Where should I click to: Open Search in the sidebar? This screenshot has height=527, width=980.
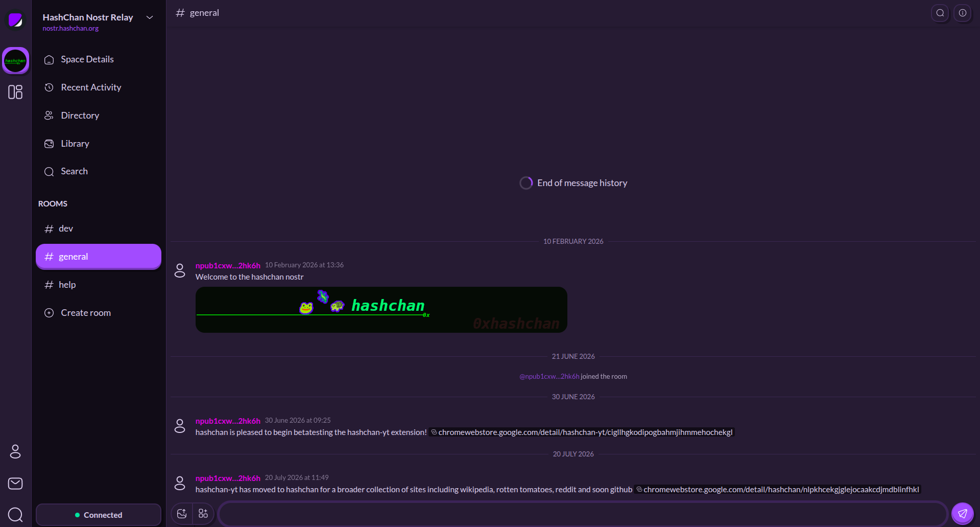click(x=99, y=171)
